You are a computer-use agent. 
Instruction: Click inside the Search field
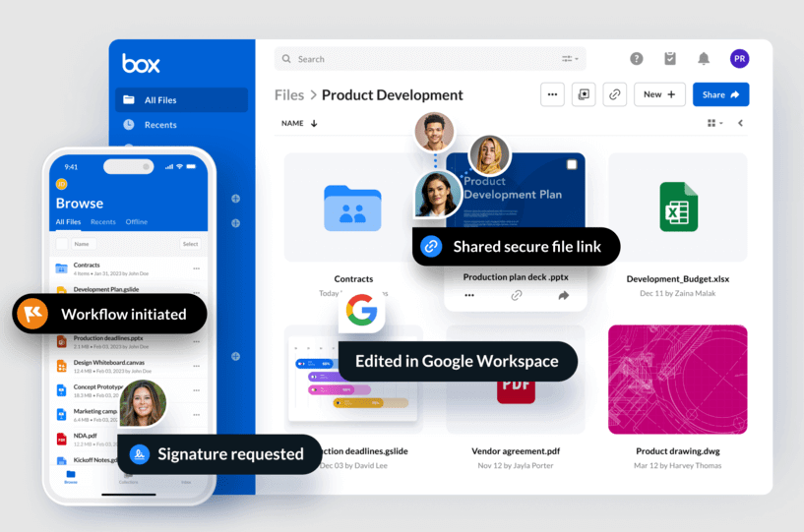click(x=430, y=59)
